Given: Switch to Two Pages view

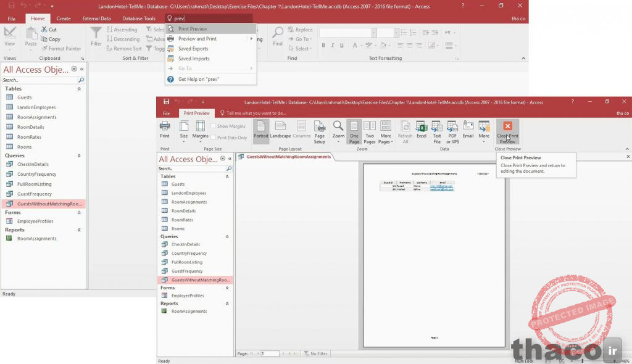Looking at the screenshot, I should coord(370,132).
